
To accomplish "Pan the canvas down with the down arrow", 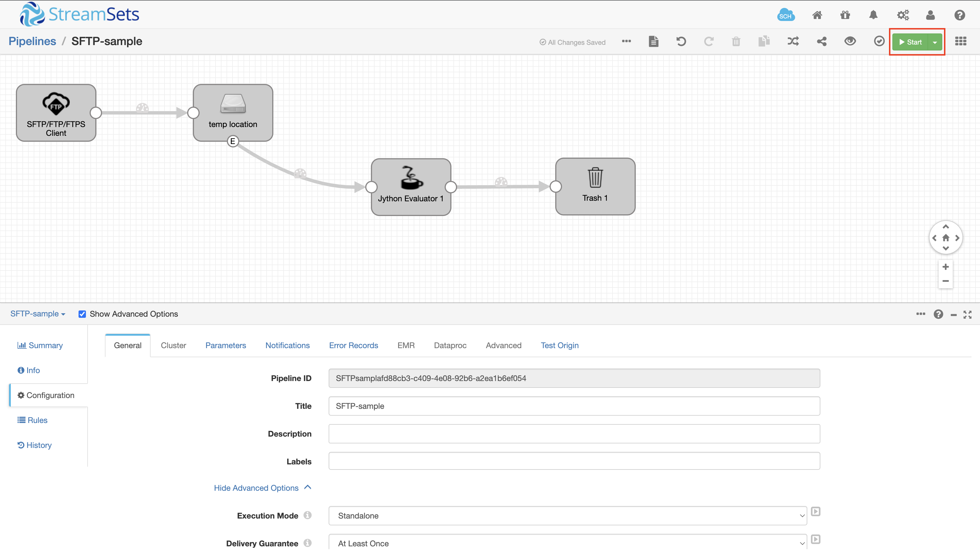I will (x=946, y=248).
